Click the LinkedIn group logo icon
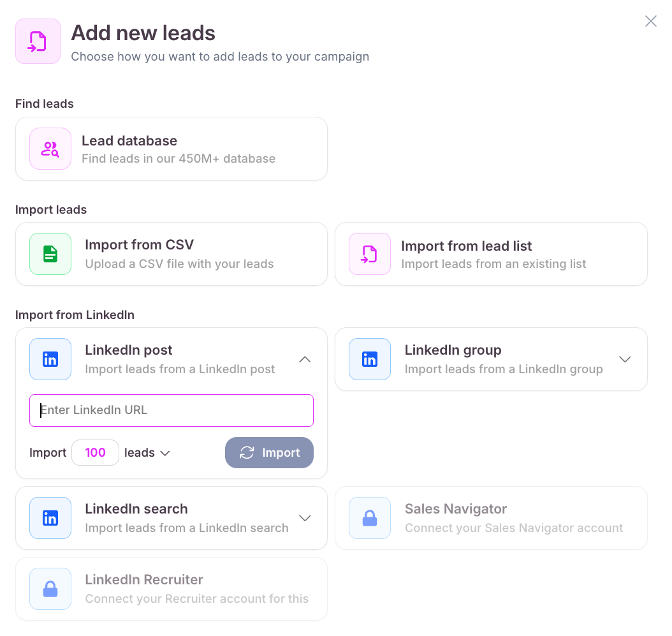 (x=370, y=359)
